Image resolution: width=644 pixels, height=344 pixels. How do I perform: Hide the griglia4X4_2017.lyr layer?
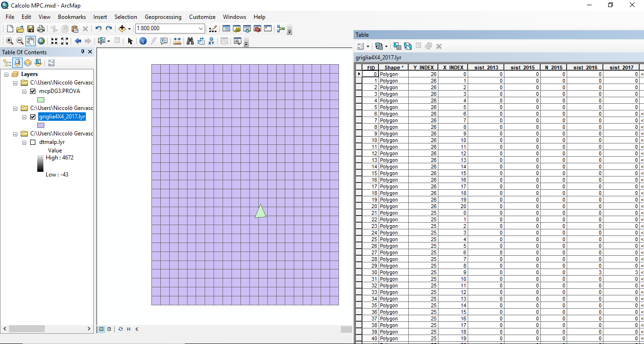tap(33, 117)
